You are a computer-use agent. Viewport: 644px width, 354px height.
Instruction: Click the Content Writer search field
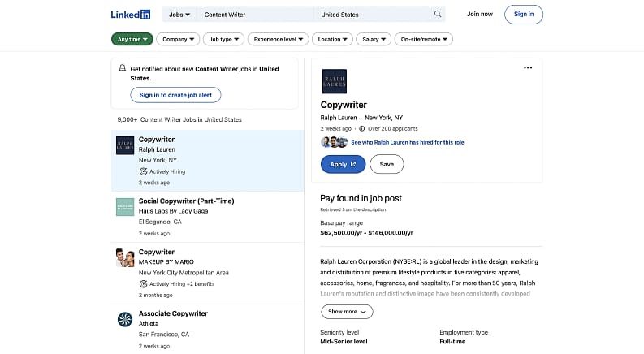[x=255, y=15]
